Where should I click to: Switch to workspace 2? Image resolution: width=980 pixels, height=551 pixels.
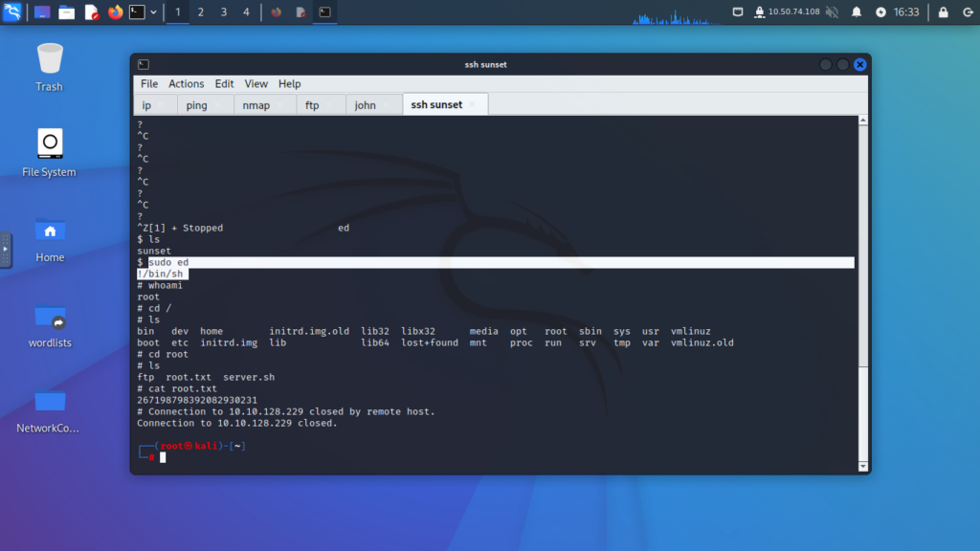coord(200,12)
